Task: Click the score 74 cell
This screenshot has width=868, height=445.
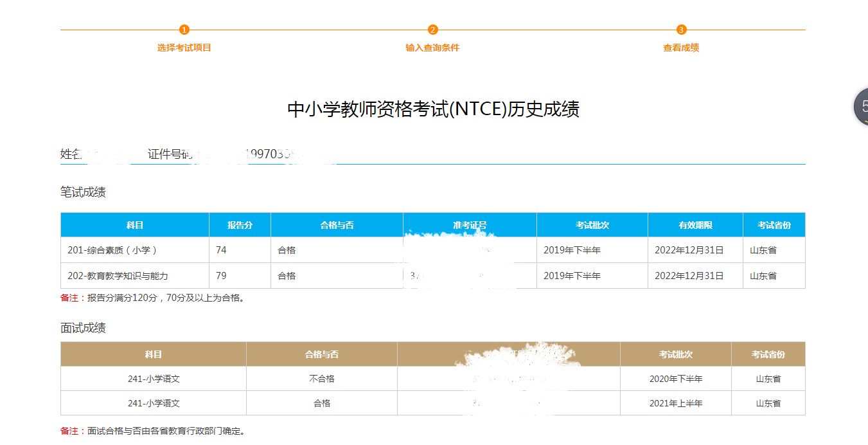Action: pyautogui.click(x=240, y=250)
